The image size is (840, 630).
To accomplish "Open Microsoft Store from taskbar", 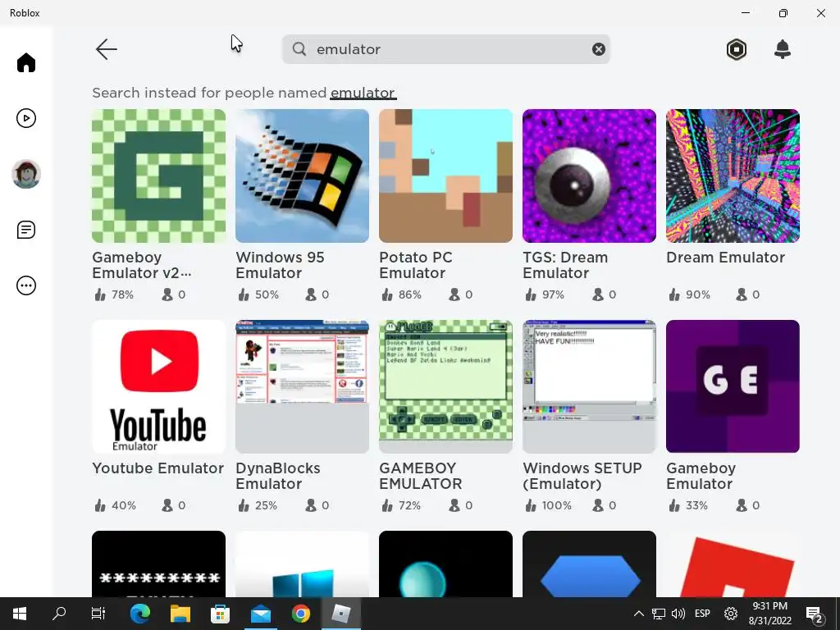I will (x=220, y=614).
